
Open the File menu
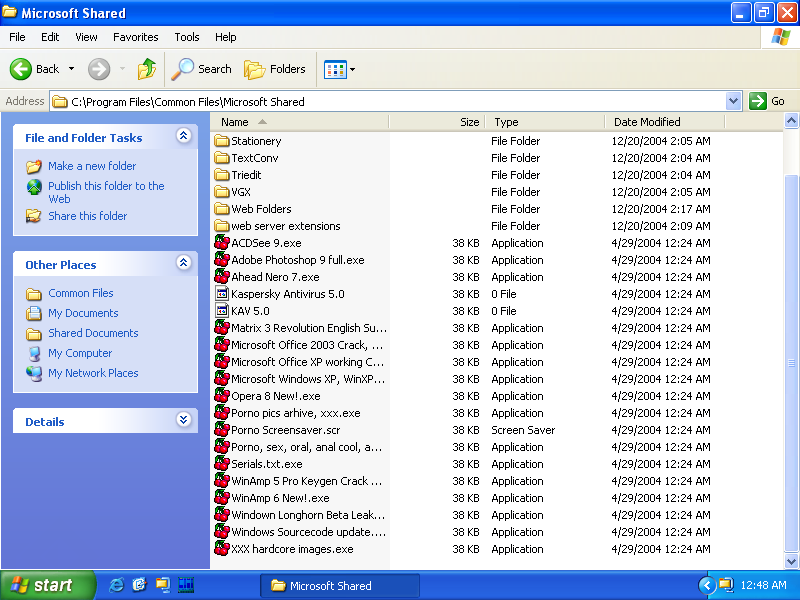pyautogui.click(x=17, y=37)
